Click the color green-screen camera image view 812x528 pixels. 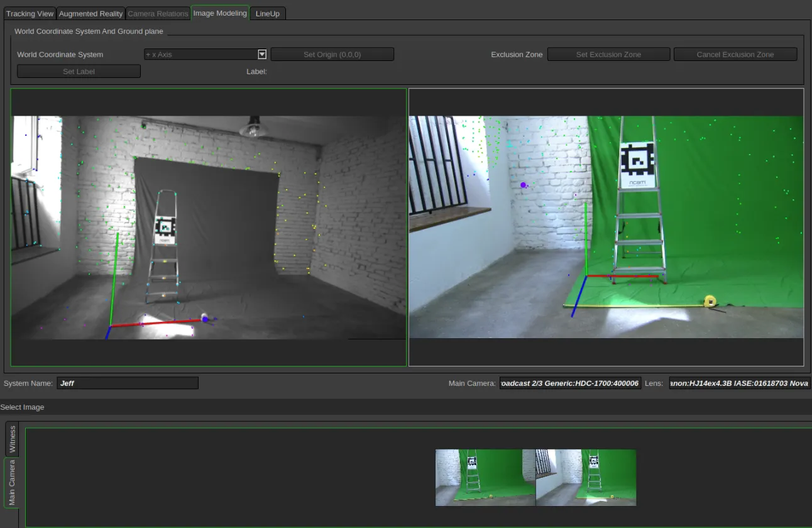606,227
